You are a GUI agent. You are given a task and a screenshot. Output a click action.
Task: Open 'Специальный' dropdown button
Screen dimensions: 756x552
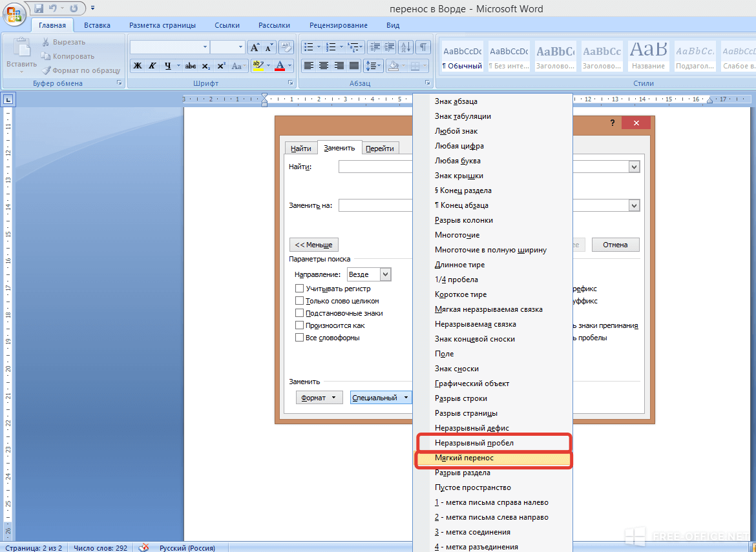click(x=381, y=398)
